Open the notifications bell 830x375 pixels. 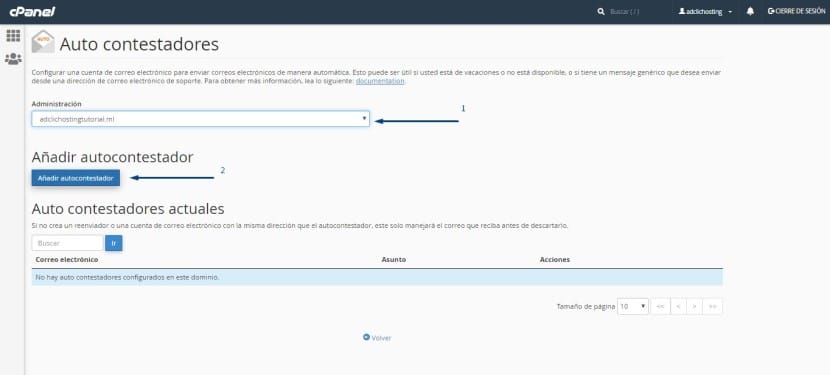point(750,11)
